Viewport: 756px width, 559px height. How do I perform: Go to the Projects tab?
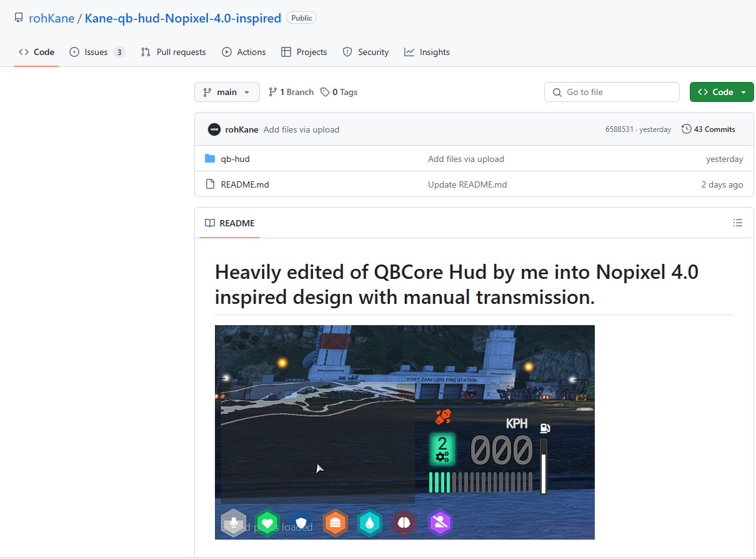click(304, 52)
